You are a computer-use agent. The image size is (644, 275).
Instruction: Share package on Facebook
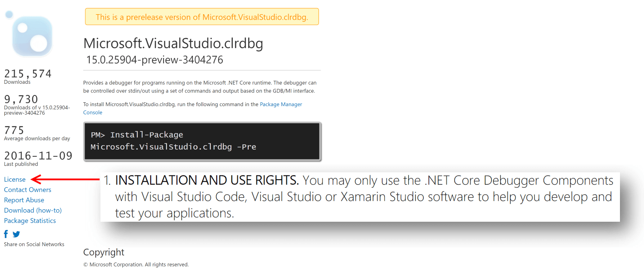pos(6,234)
